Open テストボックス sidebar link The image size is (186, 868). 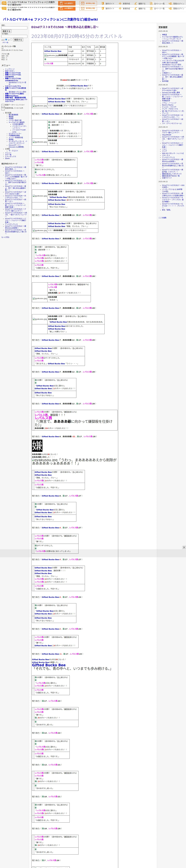coord(10,156)
